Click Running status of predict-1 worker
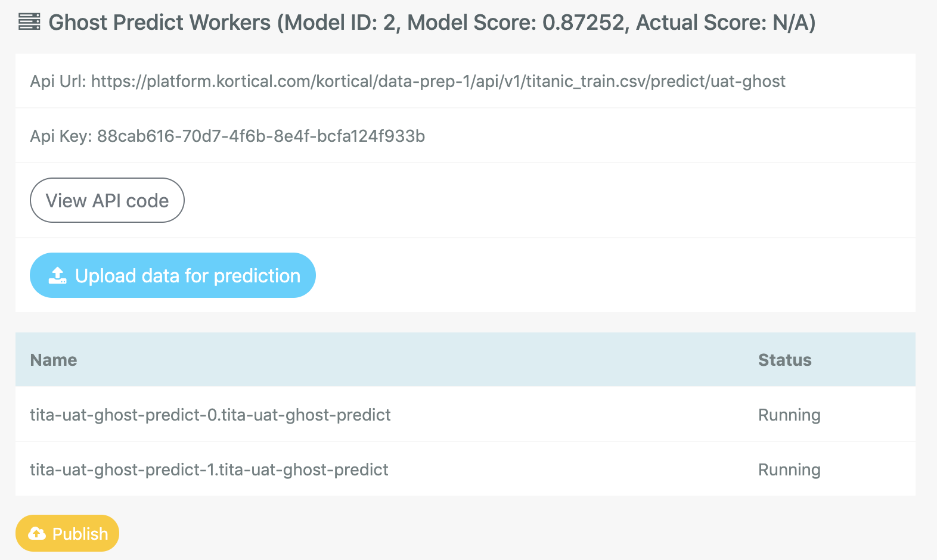The width and height of the screenshot is (937, 560). tap(789, 469)
